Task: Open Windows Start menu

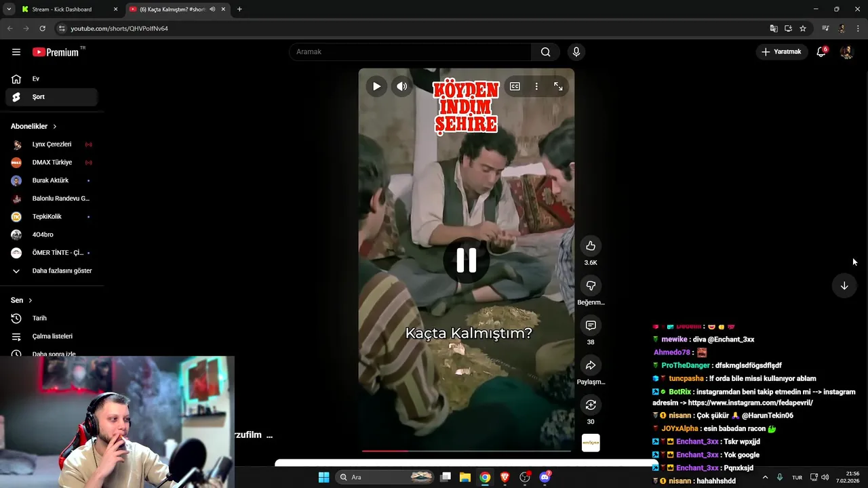Action: click(323, 477)
